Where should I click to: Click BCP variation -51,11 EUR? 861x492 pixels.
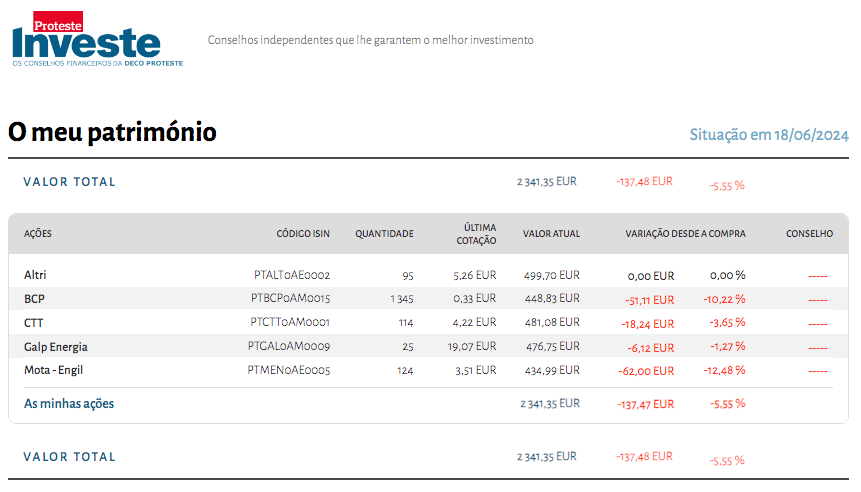click(650, 300)
